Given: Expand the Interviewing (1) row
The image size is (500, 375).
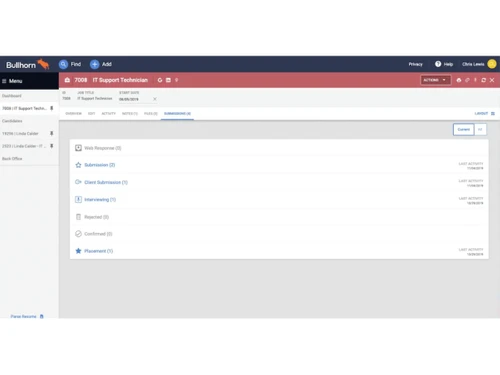Looking at the screenshot, I should coord(279,200).
